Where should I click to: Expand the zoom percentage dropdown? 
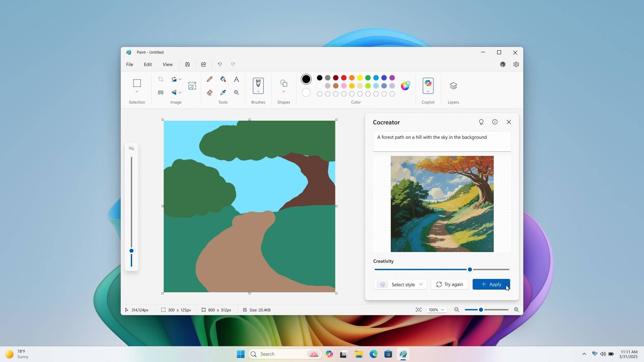click(436, 310)
